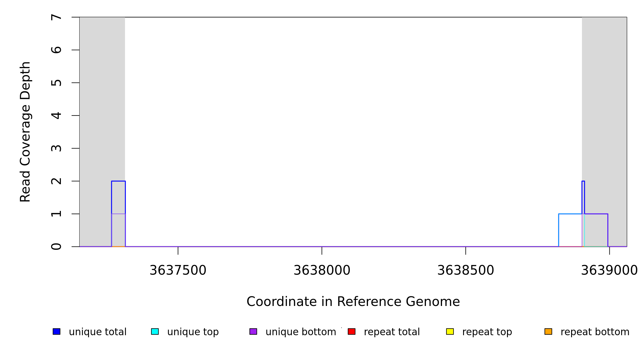
Task: Click the 3637500 x-axis tick label
Action: coord(178,270)
